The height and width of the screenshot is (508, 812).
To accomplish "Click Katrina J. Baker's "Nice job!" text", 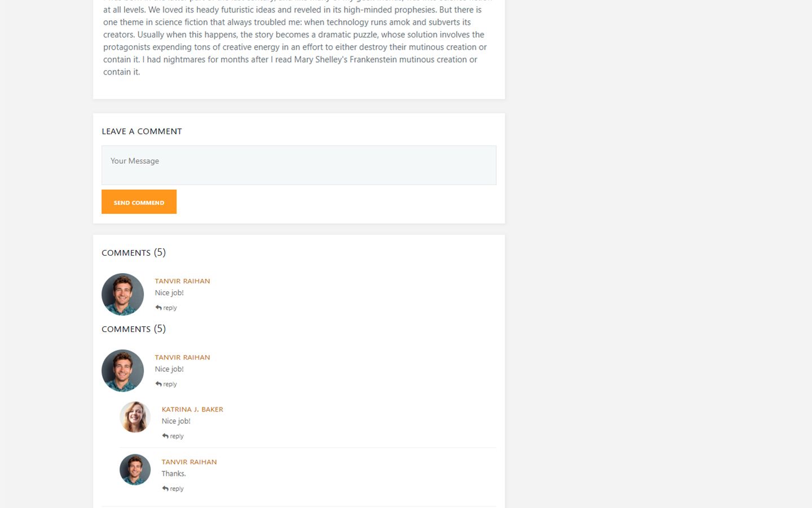I will [x=176, y=421].
